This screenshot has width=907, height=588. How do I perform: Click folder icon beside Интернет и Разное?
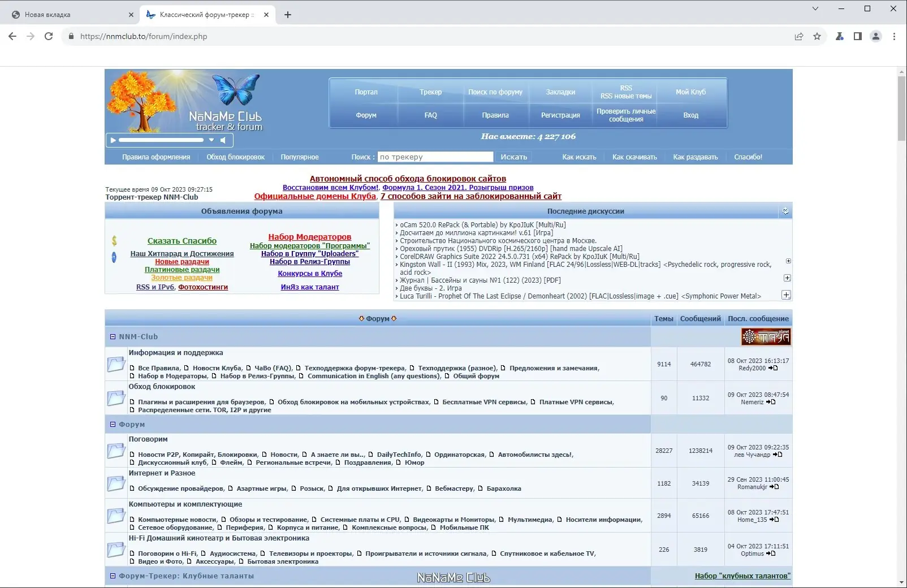point(116,483)
